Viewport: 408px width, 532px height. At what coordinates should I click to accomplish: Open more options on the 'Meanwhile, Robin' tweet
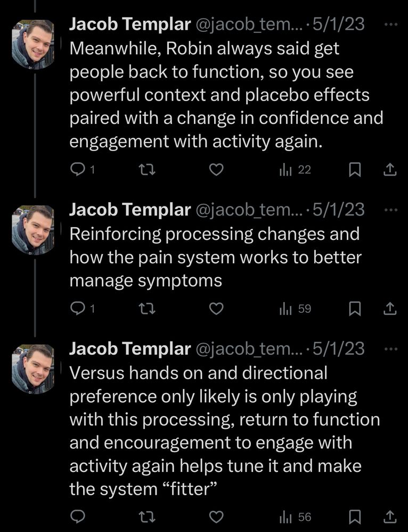[x=390, y=24]
